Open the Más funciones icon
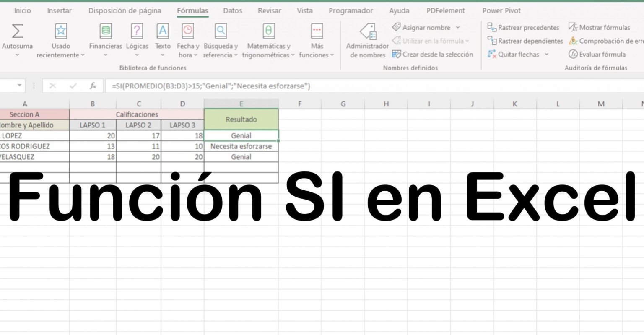Screen dimensions: 644x335 317,31
